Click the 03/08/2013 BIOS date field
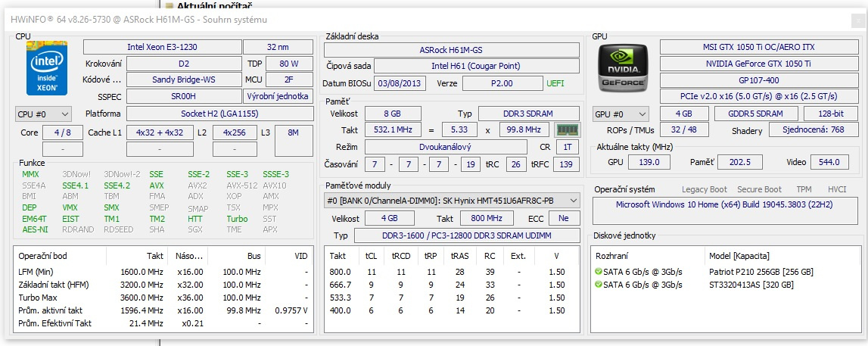 click(400, 83)
